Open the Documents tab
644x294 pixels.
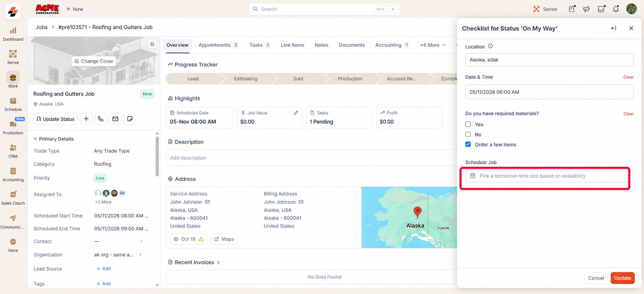click(x=352, y=45)
